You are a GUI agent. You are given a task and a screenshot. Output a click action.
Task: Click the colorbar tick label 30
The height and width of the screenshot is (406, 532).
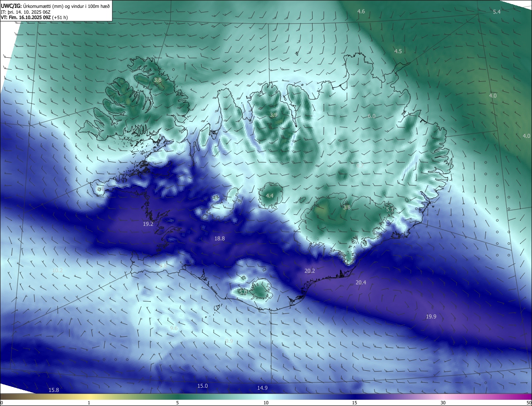point(443,403)
